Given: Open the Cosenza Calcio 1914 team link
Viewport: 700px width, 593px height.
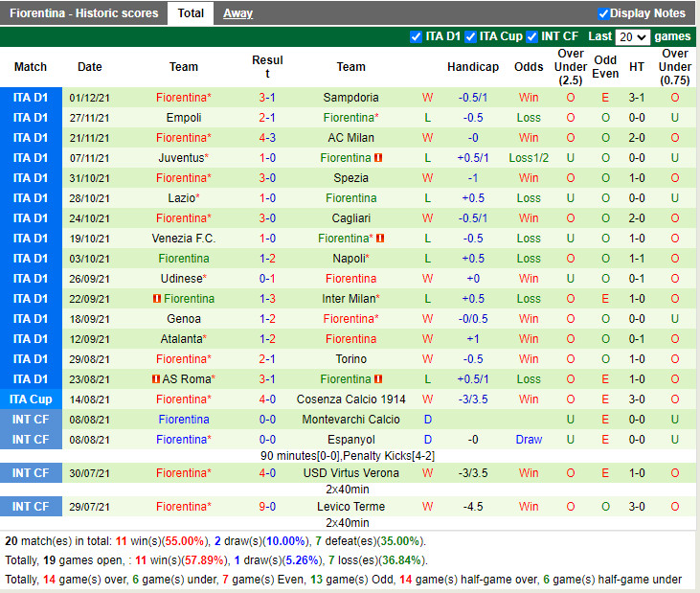Looking at the screenshot, I should [x=350, y=399].
